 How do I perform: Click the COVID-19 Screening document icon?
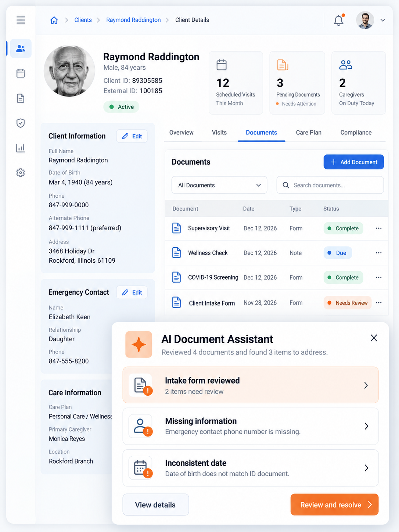coord(177,277)
